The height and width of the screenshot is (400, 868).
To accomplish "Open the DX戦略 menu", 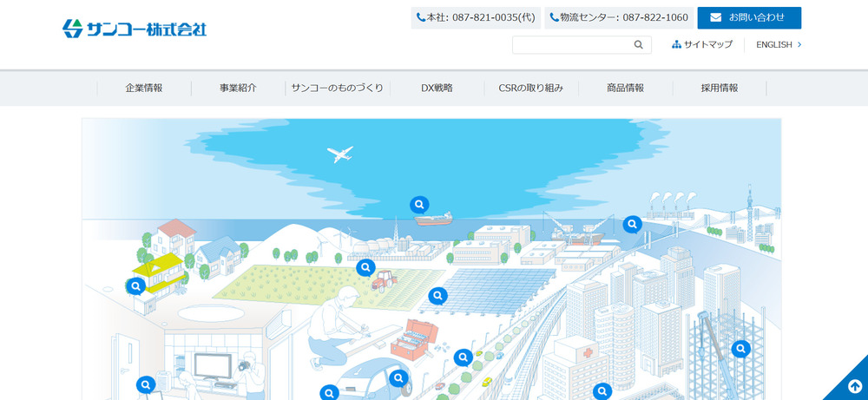I will pos(437,88).
